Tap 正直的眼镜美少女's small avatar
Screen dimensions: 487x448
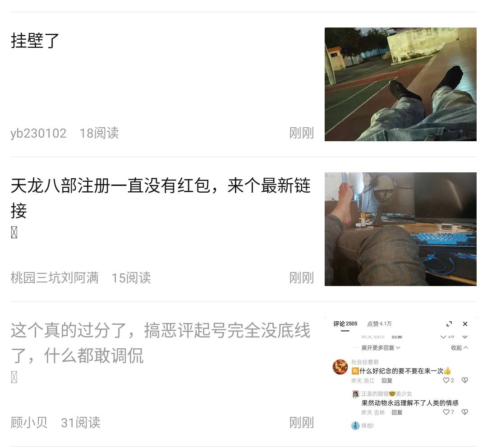356,394
